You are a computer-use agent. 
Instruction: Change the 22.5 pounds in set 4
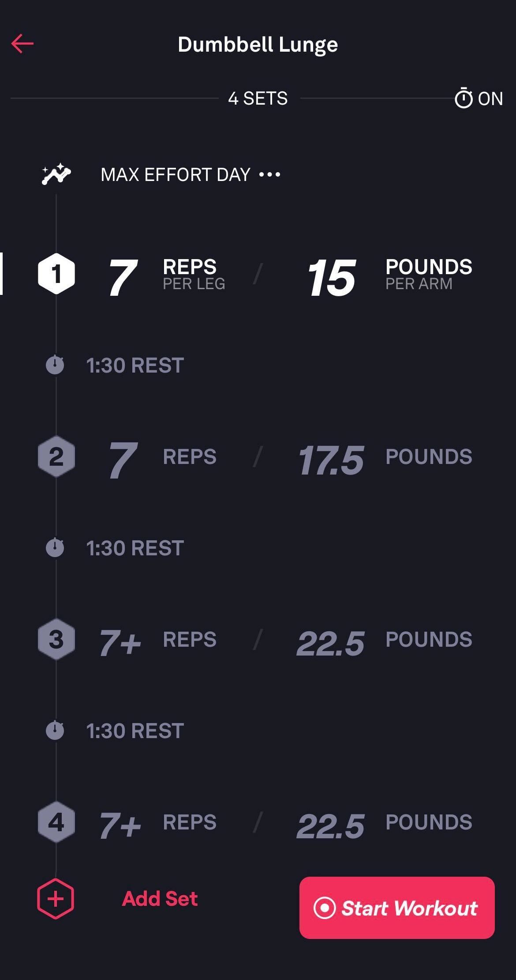pyautogui.click(x=331, y=825)
